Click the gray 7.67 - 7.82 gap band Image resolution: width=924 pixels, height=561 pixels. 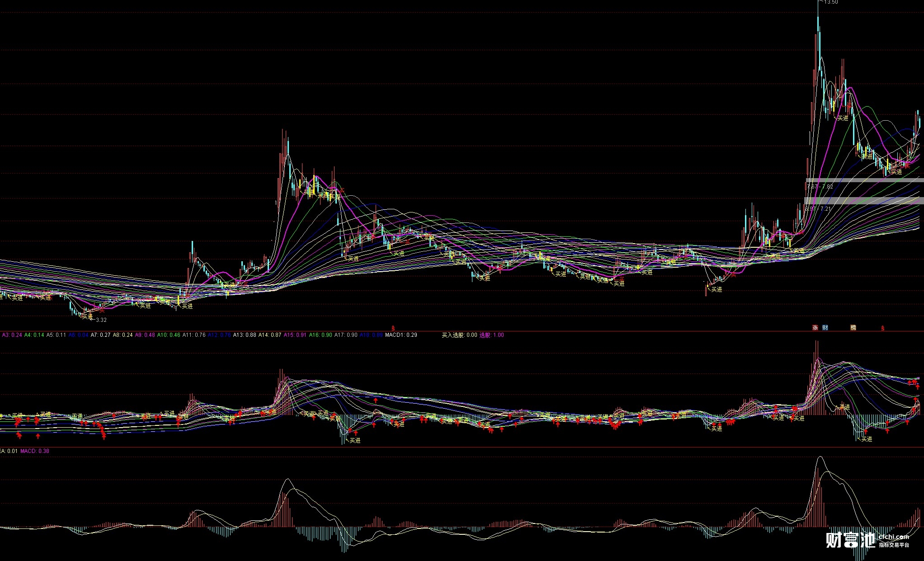click(x=864, y=181)
